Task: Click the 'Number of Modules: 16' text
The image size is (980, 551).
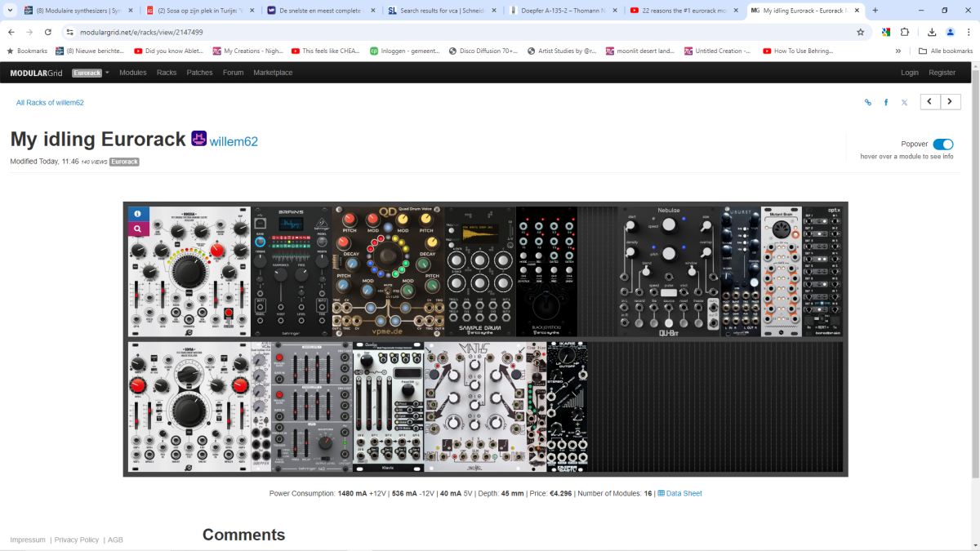Action: (613, 493)
